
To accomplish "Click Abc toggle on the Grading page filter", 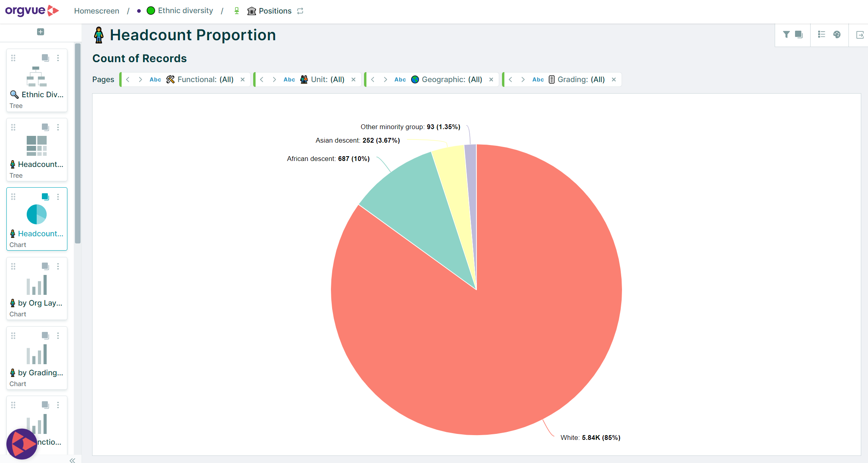I will [538, 79].
